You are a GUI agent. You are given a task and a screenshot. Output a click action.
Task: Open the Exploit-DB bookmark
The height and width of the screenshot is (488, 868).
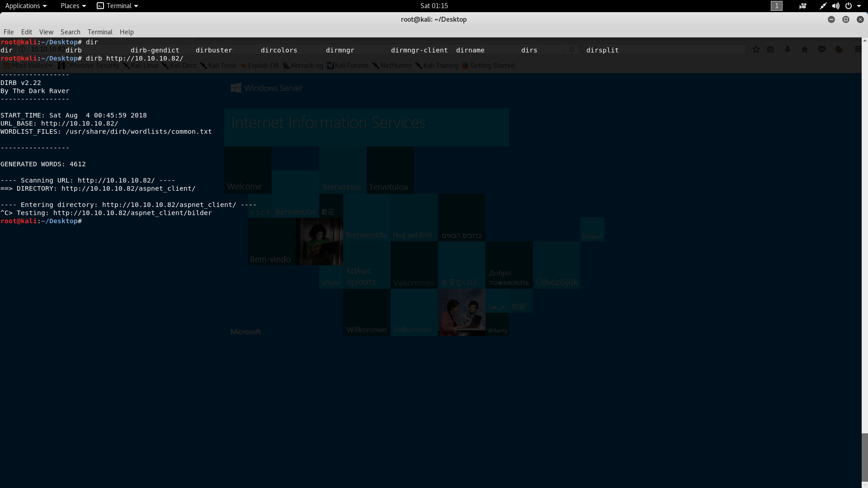[263, 65]
